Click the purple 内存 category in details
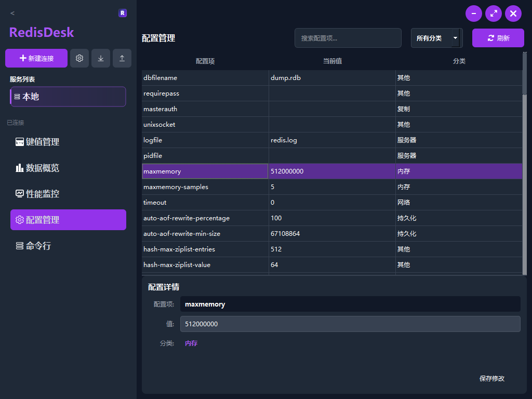The width and height of the screenshot is (532, 399). 191,343
